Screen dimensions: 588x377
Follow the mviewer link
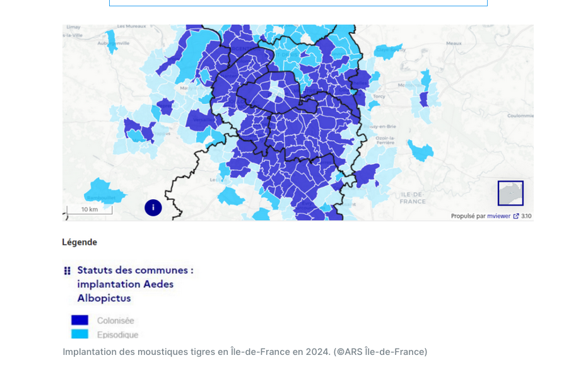tap(498, 216)
